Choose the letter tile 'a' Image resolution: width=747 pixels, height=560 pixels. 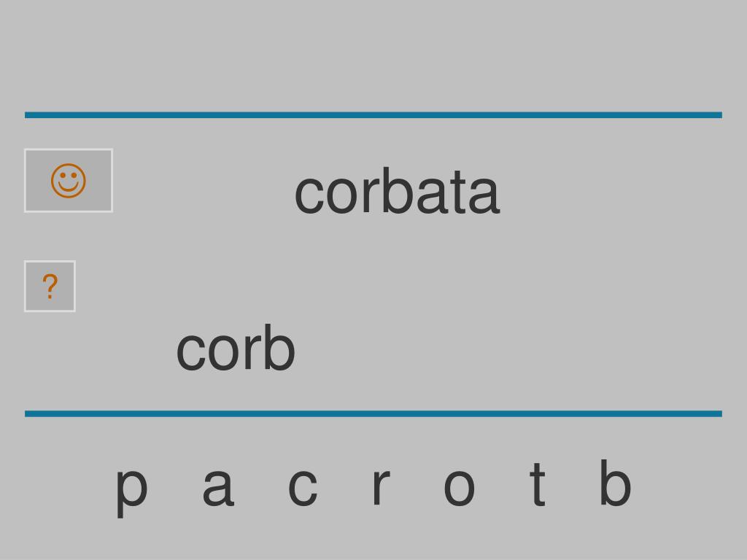tap(218, 486)
